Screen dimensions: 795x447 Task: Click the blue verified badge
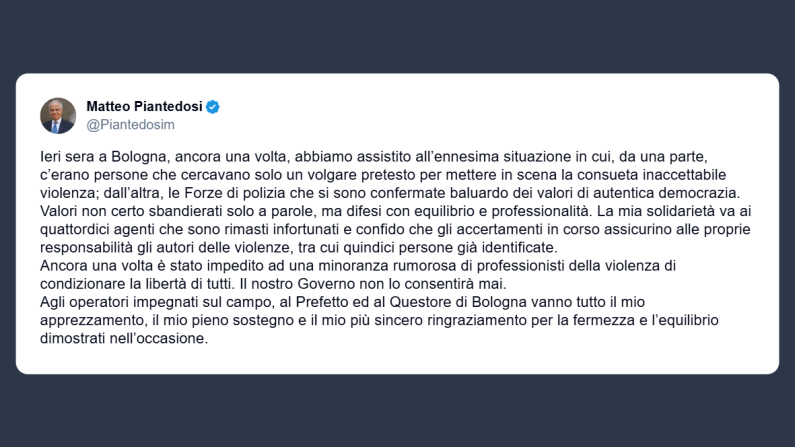212,107
